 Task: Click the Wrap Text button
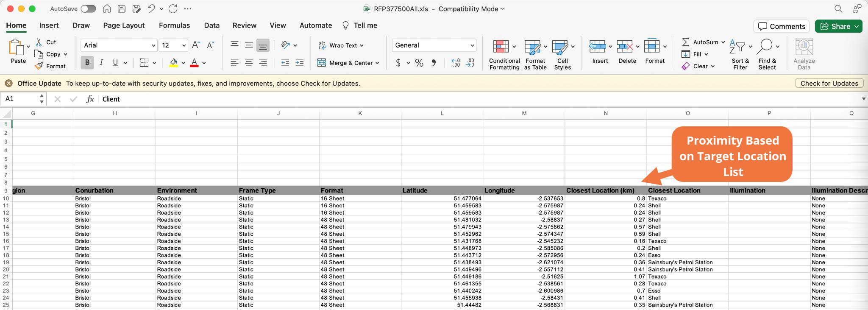[341, 45]
